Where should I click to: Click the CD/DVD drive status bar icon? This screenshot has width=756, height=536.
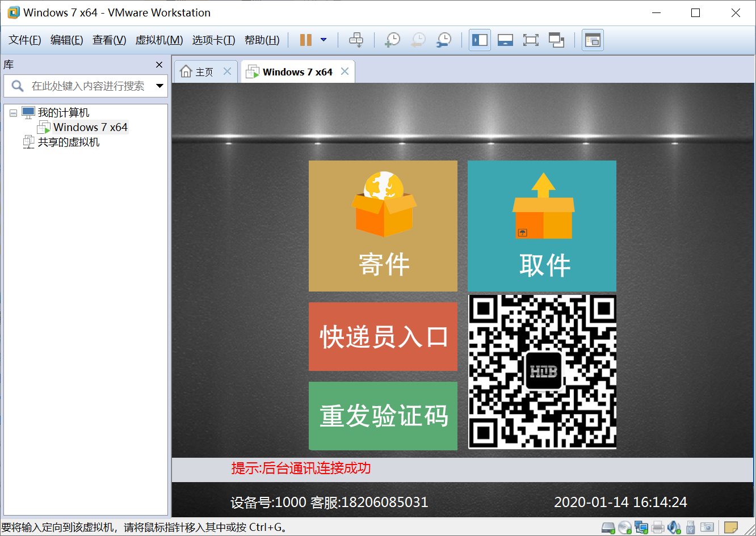[625, 528]
